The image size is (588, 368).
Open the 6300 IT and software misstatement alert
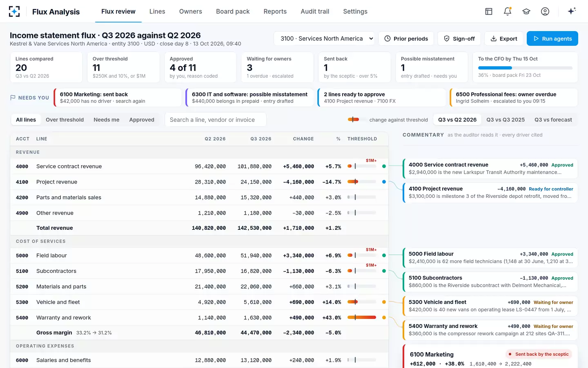pyautogui.click(x=249, y=98)
